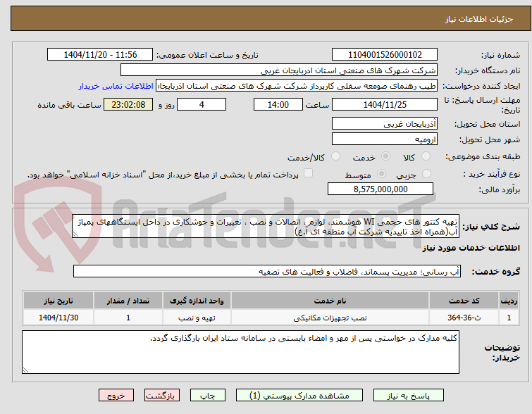Click the need date cell 1404/11/30
This screenshot has height=414, width=532.
tap(58, 318)
